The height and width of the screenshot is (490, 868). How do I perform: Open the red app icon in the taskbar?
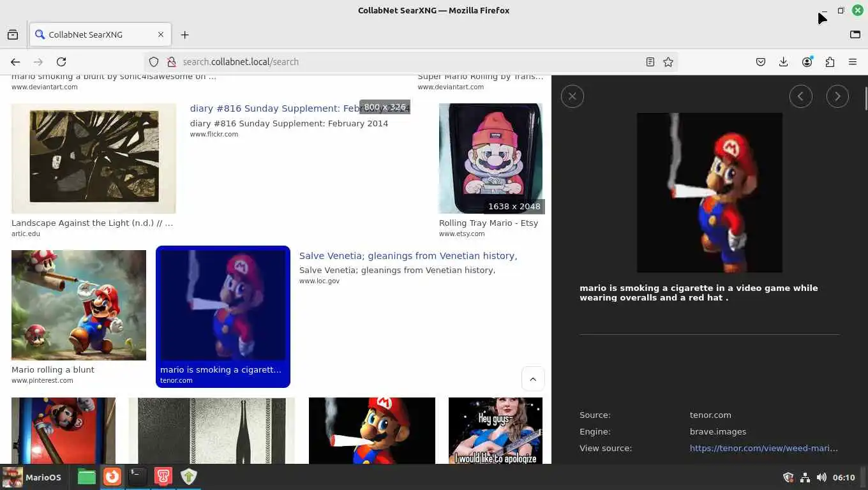coord(163,477)
